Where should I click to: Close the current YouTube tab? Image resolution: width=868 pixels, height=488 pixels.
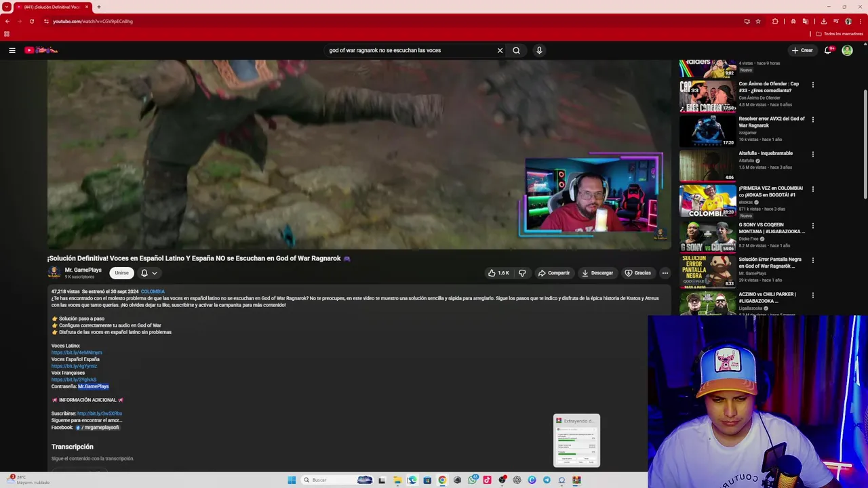click(x=87, y=7)
